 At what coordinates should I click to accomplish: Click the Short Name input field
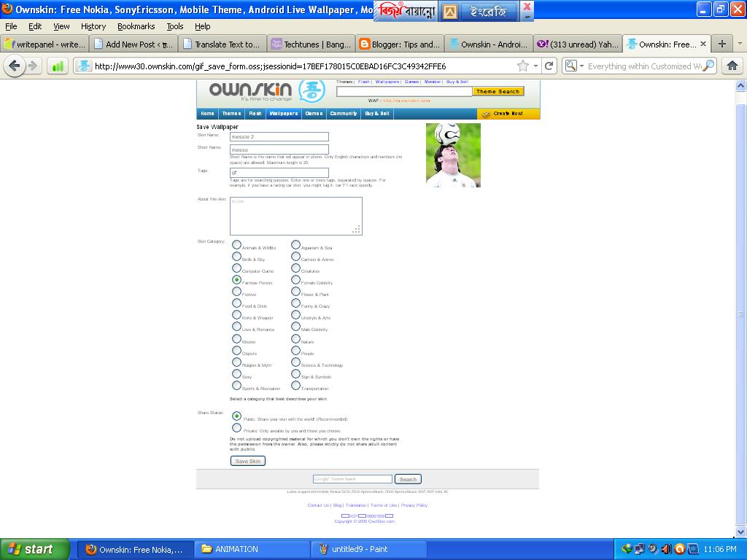[279, 149]
